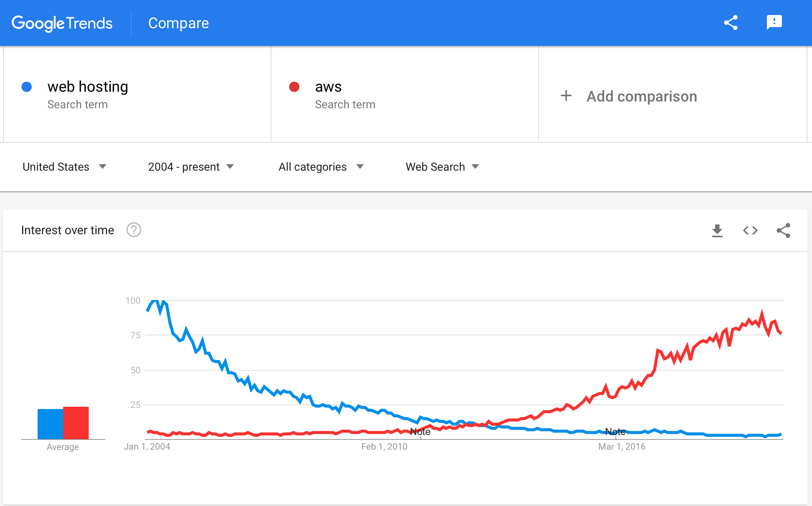Share the Interest over time chart
The image size is (812, 506).
[x=783, y=230]
